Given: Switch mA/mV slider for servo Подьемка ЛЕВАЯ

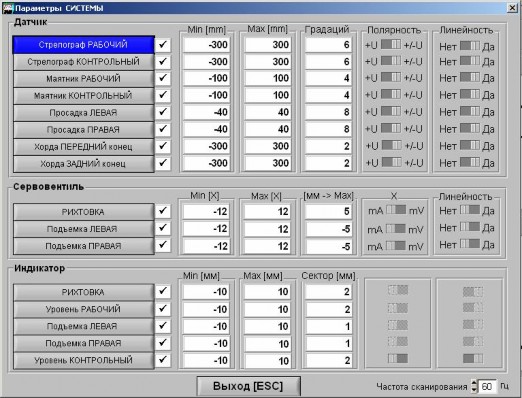Looking at the screenshot, I should (396, 229).
